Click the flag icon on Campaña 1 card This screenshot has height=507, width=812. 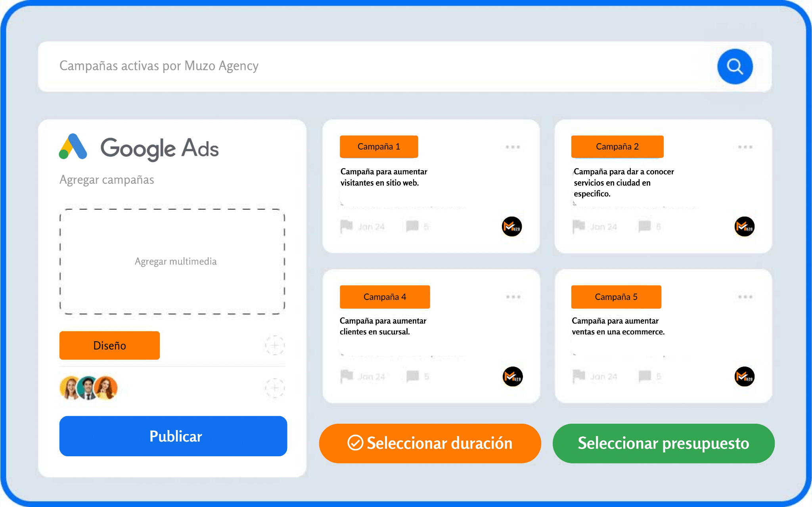(346, 227)
